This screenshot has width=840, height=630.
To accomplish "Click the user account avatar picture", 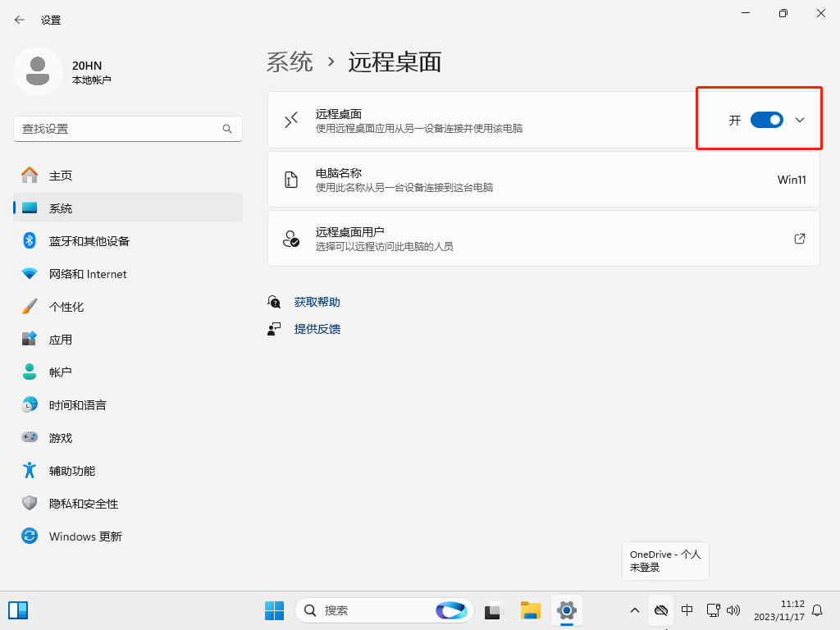I will pyautogui.click(x=37, y=71).
